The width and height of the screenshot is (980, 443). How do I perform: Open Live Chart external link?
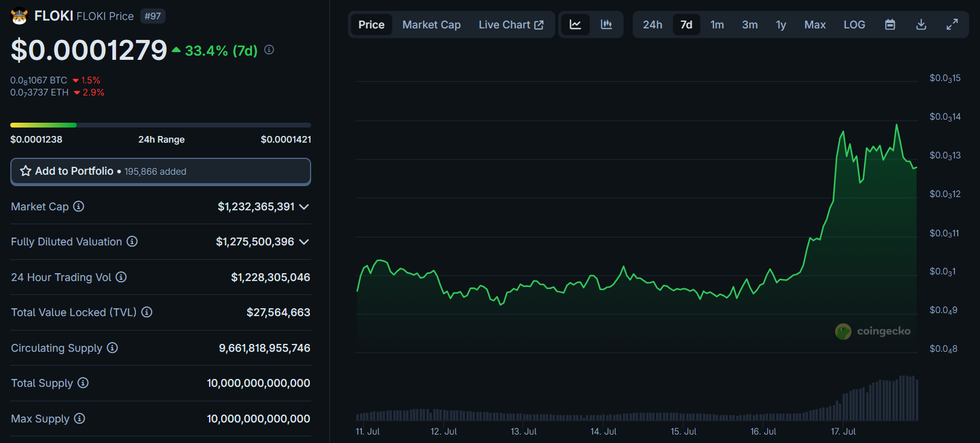coord(511,25)
